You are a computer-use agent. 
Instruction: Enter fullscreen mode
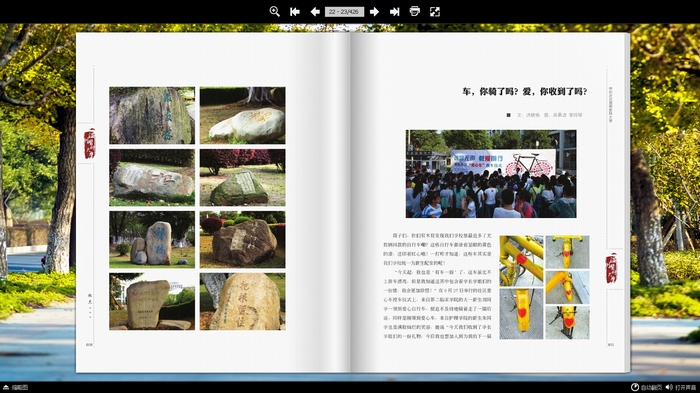(435, 12)
